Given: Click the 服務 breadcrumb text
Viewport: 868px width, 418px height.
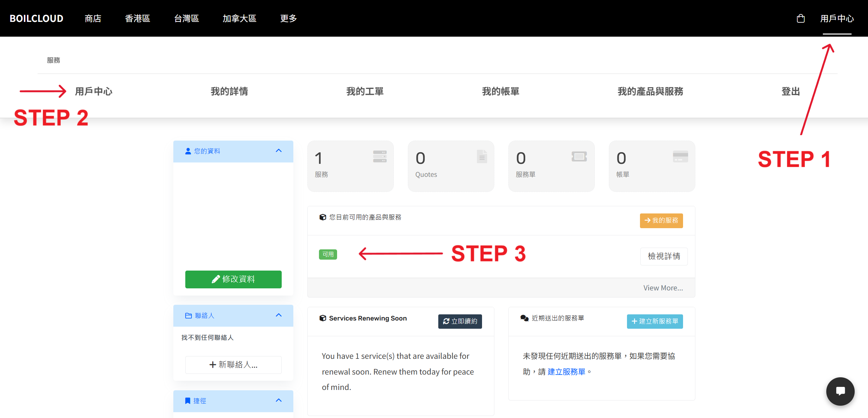Looking at the screenshot, I should click(53, 60).
